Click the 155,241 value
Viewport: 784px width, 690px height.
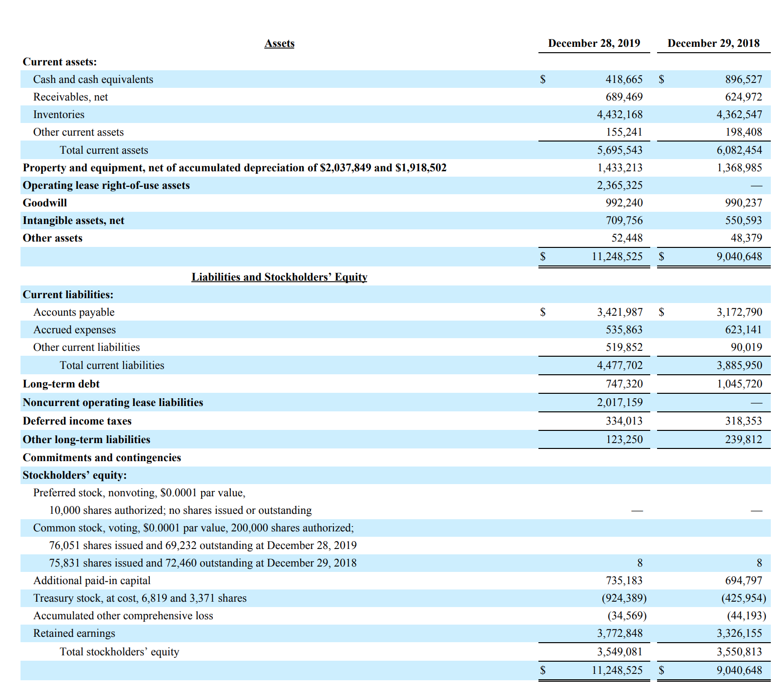(x=624, y=132)
